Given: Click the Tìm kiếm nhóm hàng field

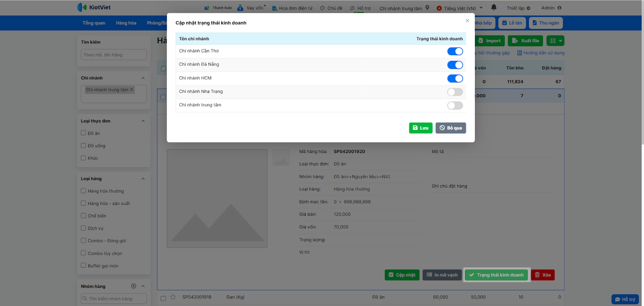Looking at the screenshot, I should pos(114,299).
